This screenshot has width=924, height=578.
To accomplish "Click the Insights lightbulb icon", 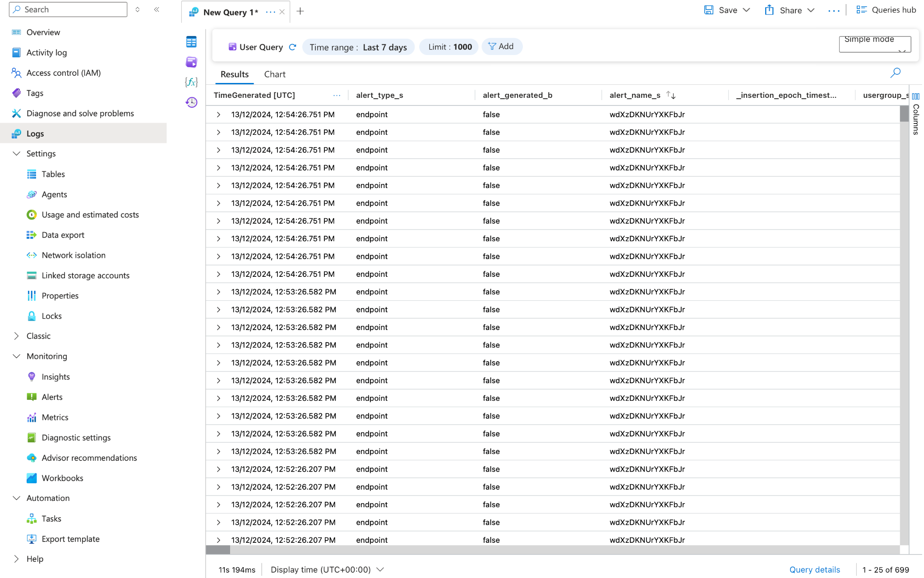I will (32, 377).
